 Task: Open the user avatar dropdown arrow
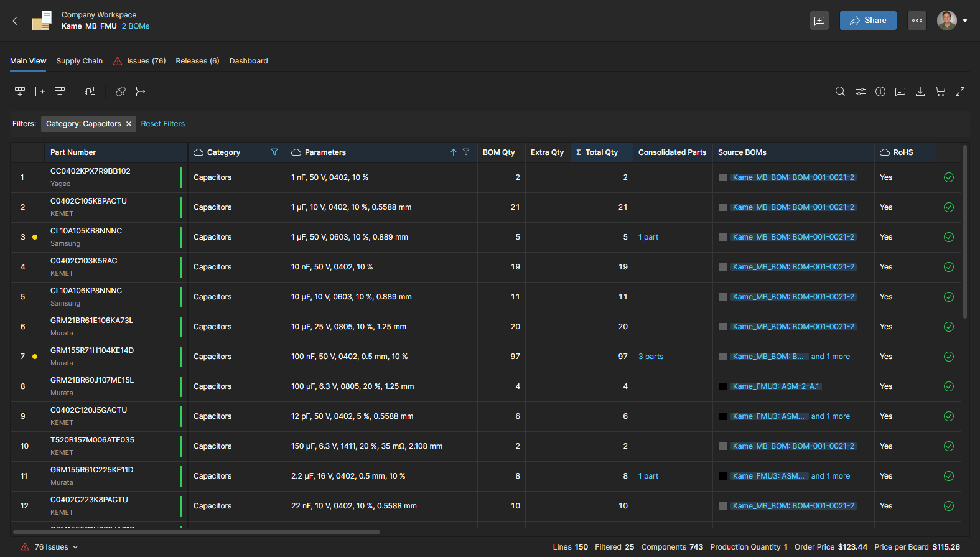[965, 21]
